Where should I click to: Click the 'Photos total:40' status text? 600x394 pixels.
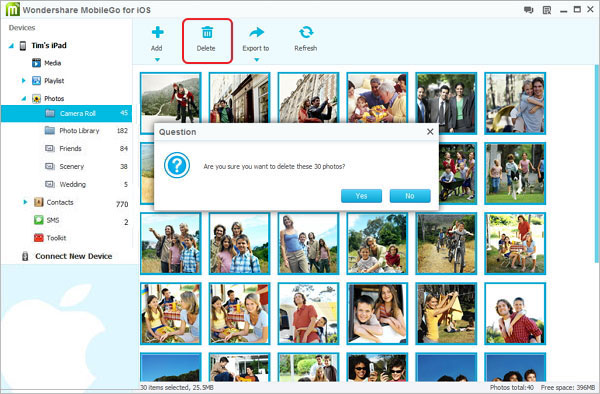(x=512, y=387)
